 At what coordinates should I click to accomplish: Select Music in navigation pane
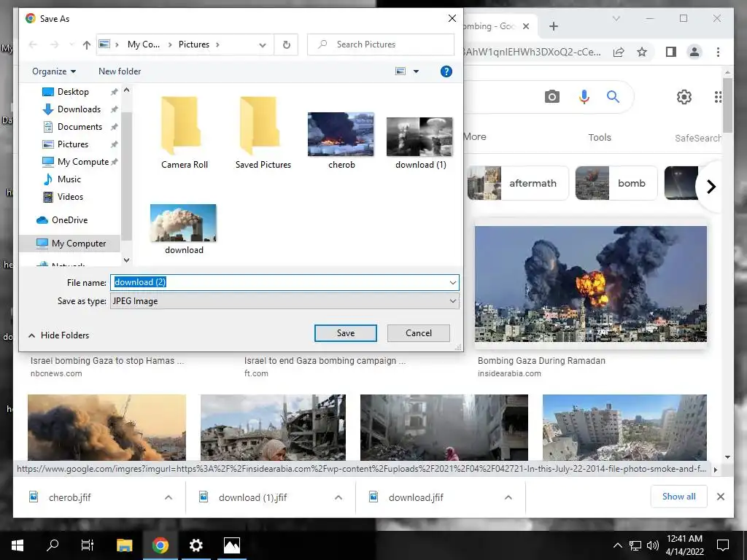tap(69, 179)
